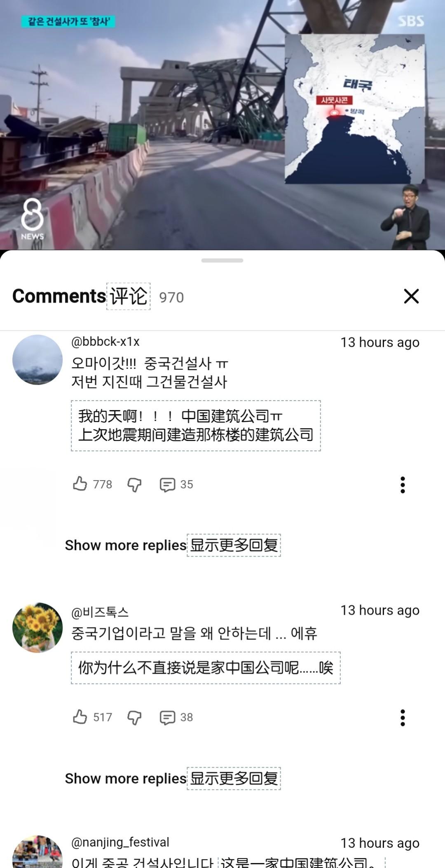445x868 pixels.
Task: Open more options for @비즈톡스 comment
Action: 403,718
